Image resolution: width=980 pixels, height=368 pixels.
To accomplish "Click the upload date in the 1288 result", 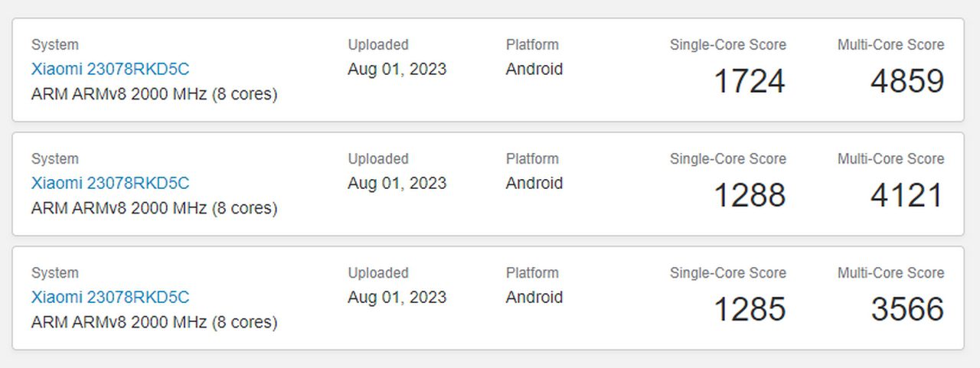I will 397,183.
